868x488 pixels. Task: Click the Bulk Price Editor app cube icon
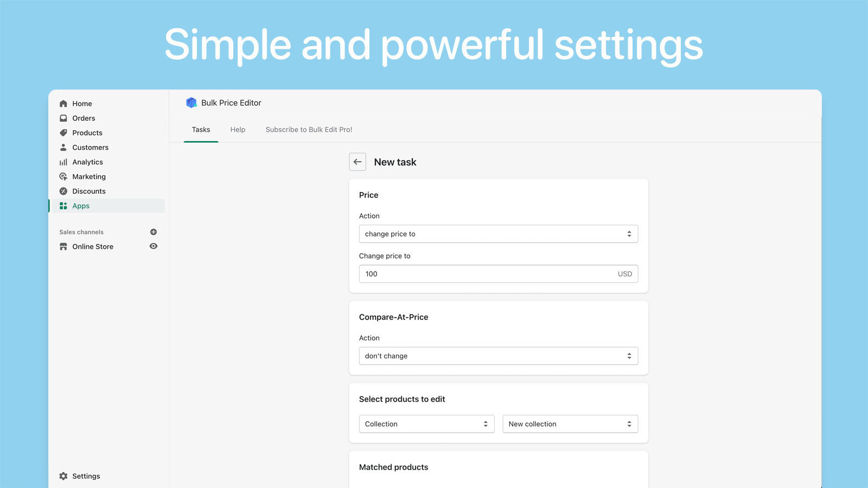[192, 102]
